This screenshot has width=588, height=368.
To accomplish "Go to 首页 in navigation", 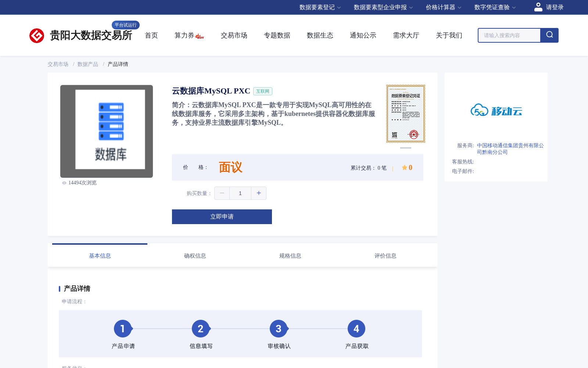I will (x=151, y=35).
